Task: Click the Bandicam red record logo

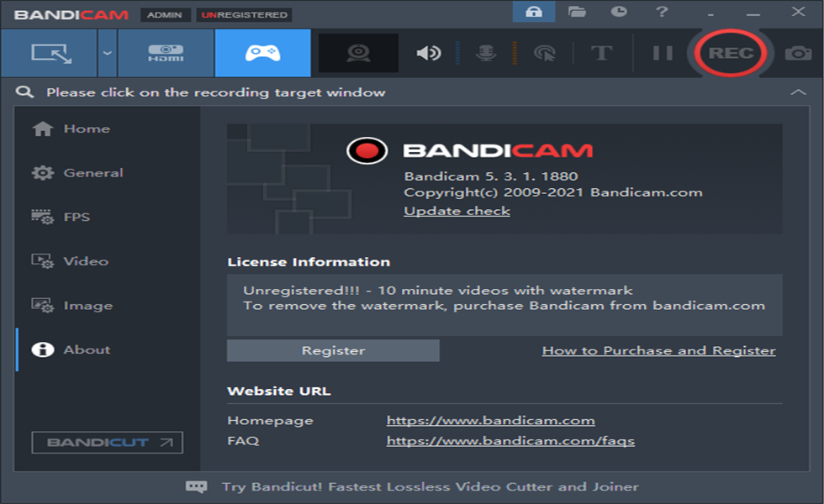Action: point(367,150)
